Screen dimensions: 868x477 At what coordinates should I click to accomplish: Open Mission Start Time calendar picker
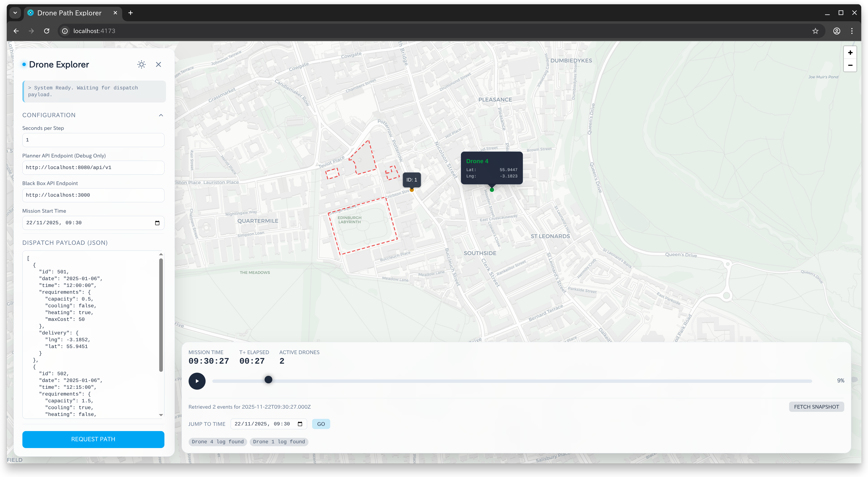pos(157,223)
